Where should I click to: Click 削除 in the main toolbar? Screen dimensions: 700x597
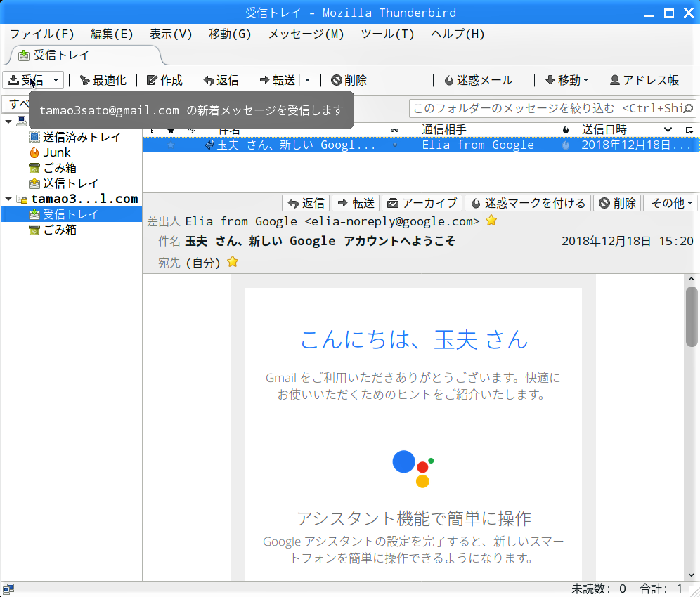click(349, 80)
